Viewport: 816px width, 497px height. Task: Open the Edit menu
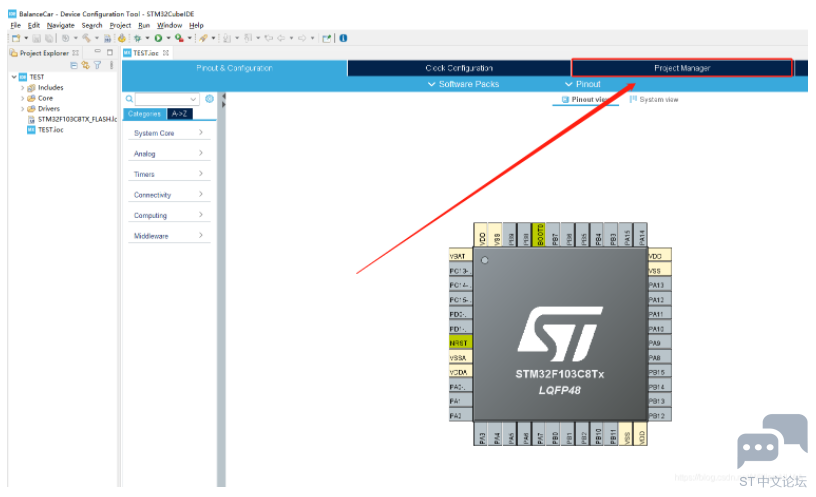tap(34, 26)
